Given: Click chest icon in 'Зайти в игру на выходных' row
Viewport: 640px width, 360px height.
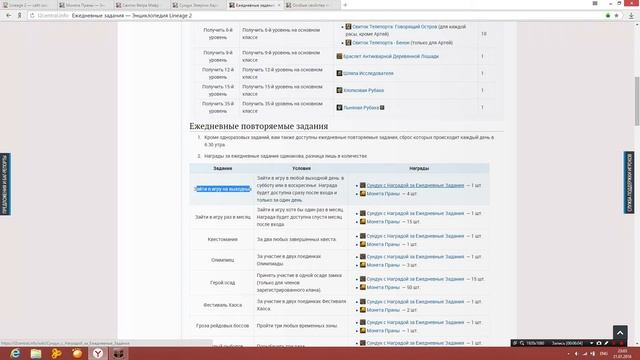Looking at the screenshot, I should click(362, 185).
